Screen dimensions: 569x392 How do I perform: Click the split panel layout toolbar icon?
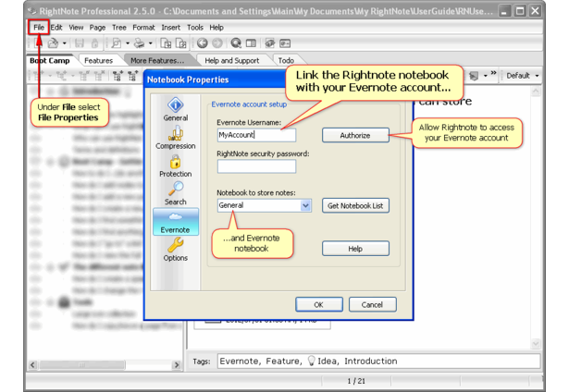[x=251, y=43]
